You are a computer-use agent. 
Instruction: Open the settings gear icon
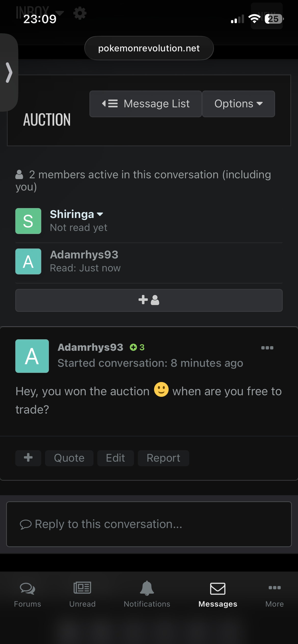click(80, 13)
